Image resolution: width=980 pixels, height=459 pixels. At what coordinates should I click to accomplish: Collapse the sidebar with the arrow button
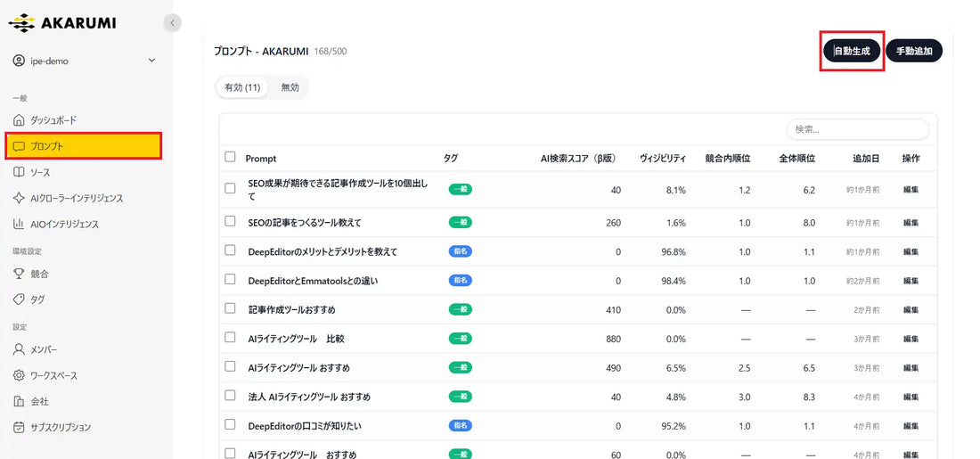click(172, 23)
